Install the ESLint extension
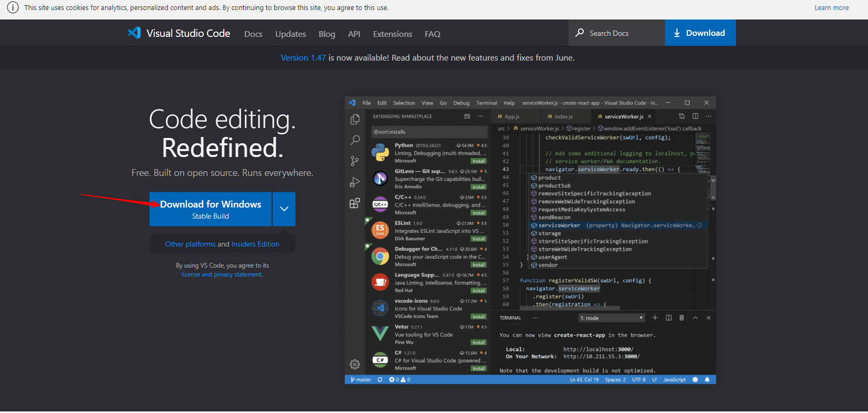Viewport: 868px width, 413px height. [478, 239]
